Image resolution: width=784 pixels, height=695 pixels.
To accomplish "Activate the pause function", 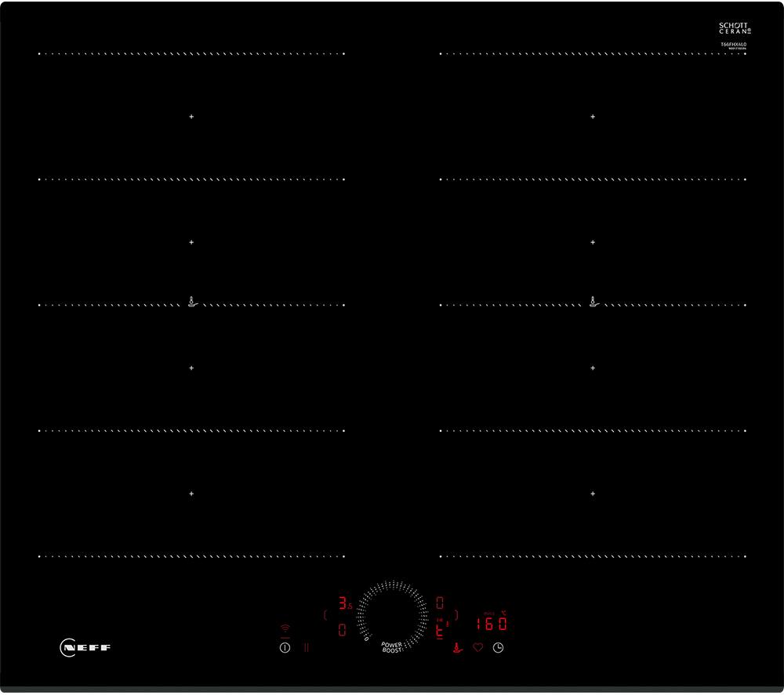I will tap(307, 646).
